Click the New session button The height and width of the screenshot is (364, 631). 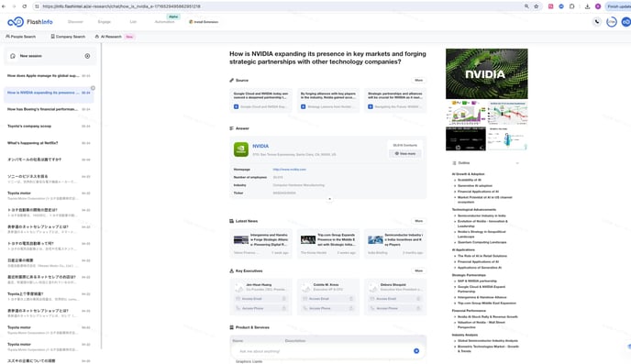click(x=50, y=56)
